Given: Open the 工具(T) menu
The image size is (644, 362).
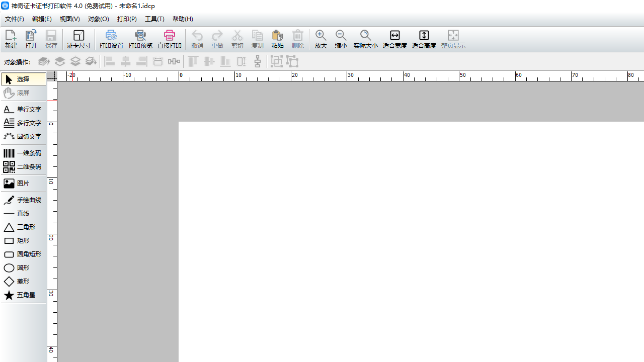Looking at the screenshot, I should coord(154,19).
